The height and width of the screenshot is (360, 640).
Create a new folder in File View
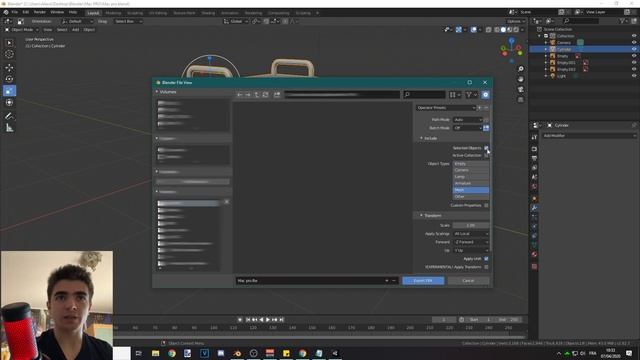(x=277, y=95)
